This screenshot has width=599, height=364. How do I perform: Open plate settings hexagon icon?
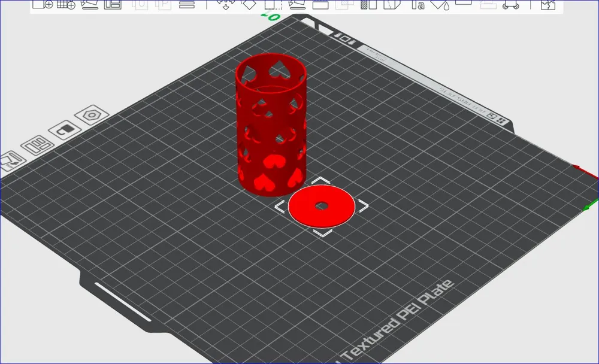pos(92,115)
